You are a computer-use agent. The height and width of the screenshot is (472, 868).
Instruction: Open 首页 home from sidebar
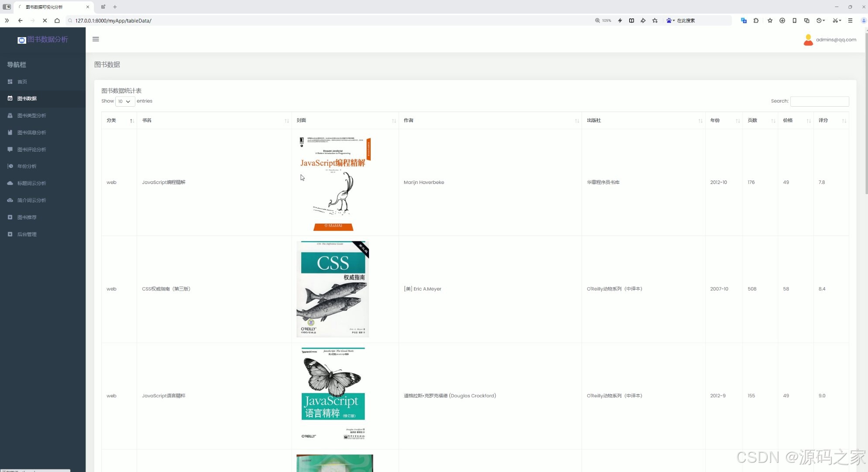[x=22, y=82]
